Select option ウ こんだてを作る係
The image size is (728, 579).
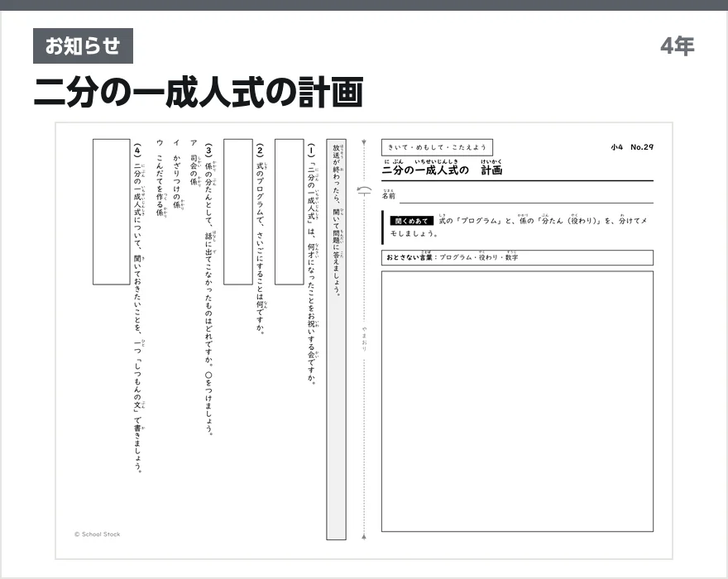[160, 178]
